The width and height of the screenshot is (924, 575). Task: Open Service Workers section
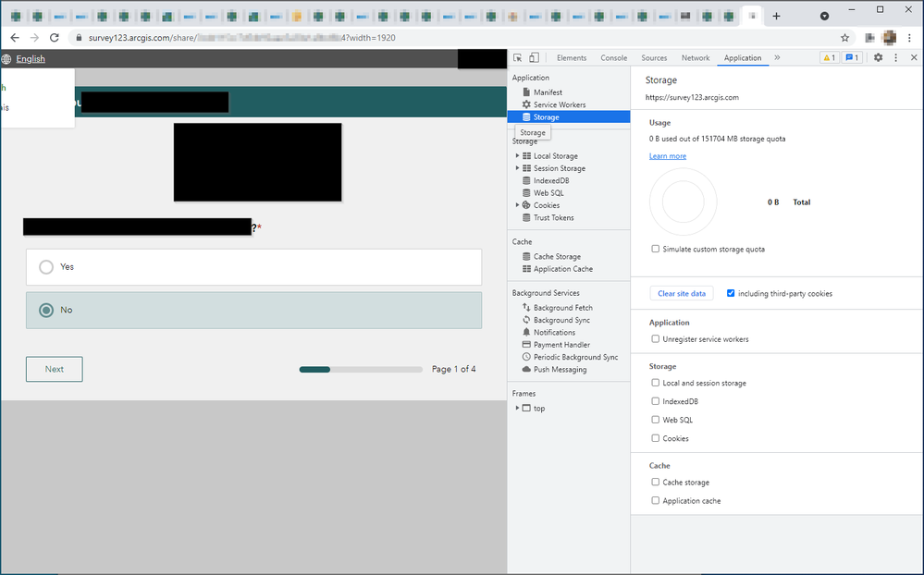(x=560, y=104)
